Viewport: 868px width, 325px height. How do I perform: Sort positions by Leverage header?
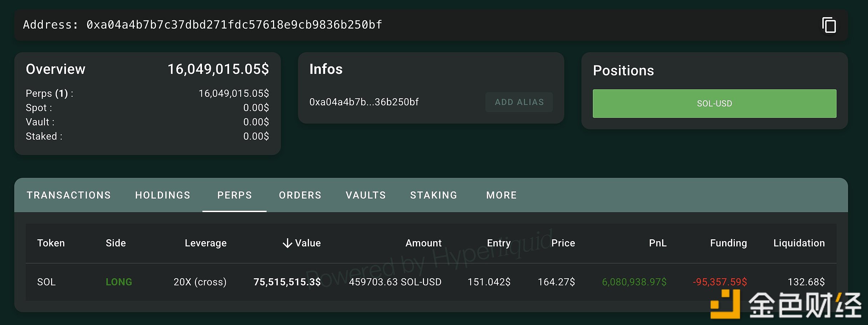coord(206,243)
